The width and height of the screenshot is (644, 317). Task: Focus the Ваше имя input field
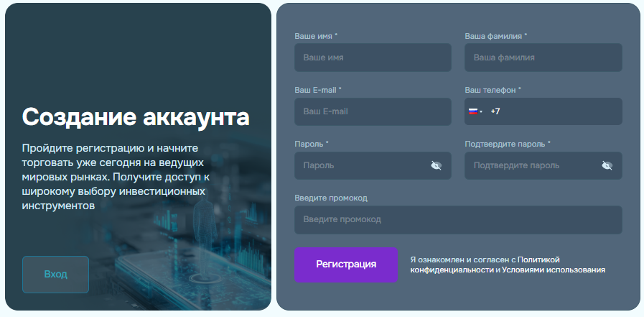coord(373,58)
